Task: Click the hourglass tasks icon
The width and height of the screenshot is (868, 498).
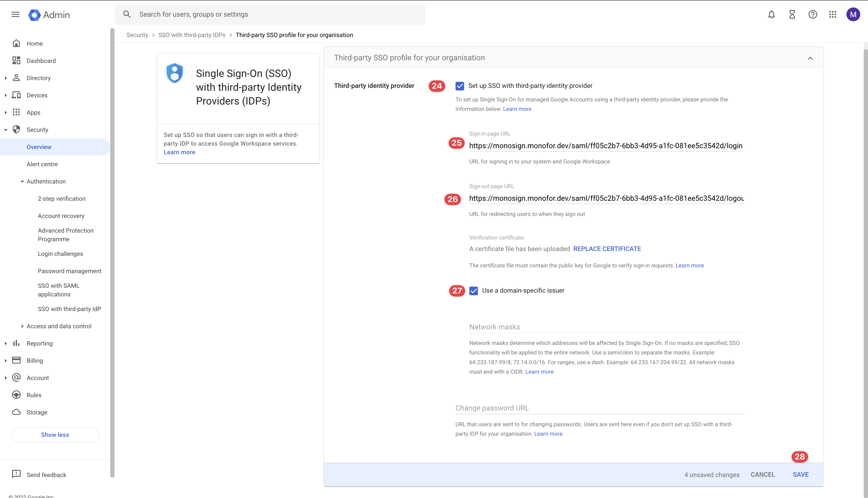Action: (x=792, y=14)
